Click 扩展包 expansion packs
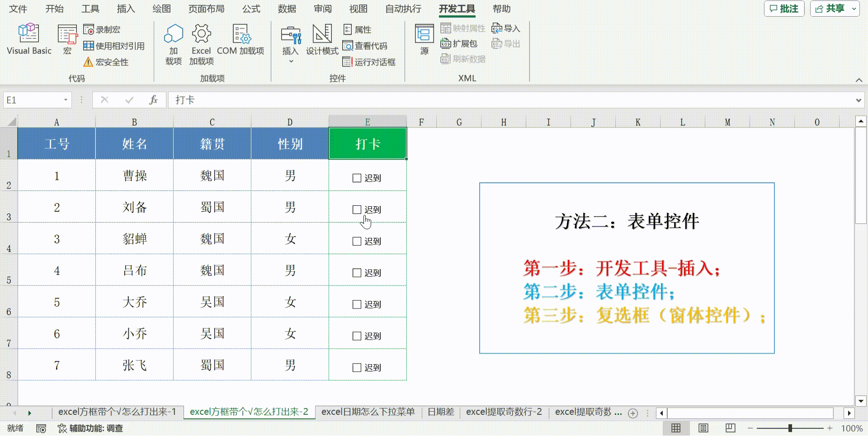Viewport: 868px width, 436px height. (x=459, y=44)
